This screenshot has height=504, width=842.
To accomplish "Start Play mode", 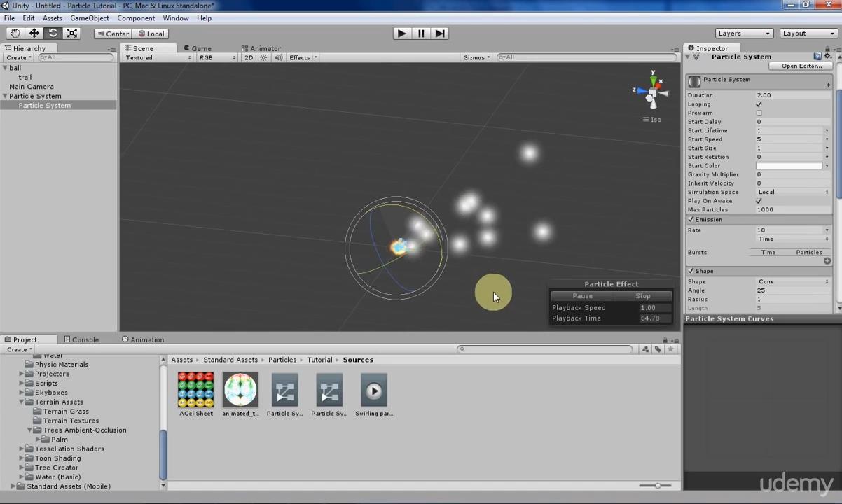I will (x=401, y=34).
